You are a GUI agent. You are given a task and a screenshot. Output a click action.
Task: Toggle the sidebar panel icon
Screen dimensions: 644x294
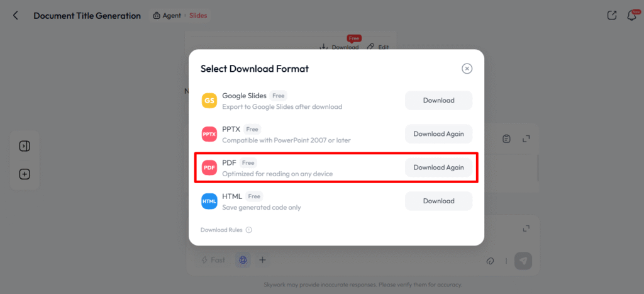[x=25, y=146]
